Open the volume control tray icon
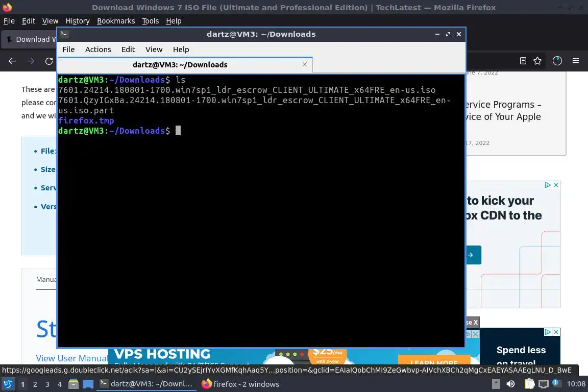Screen dimensions: 588x392 [x=510, y=384]
